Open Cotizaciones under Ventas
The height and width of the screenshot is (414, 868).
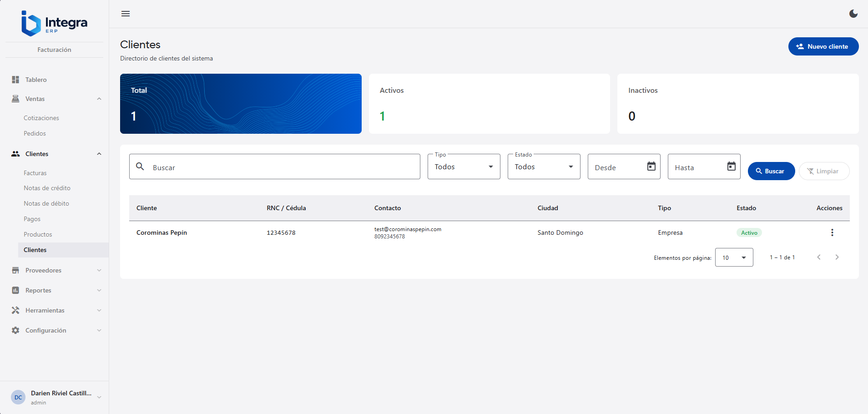click(x=41, y=118)
